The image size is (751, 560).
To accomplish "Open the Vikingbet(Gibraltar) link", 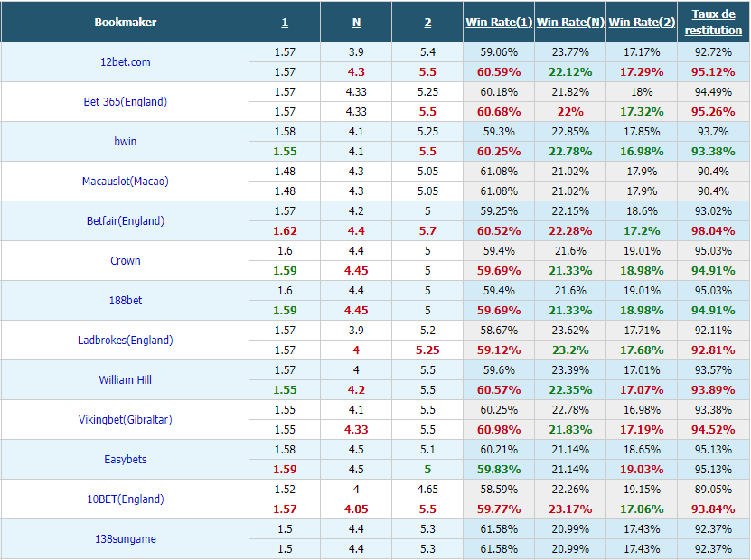I will coord(125,419).
